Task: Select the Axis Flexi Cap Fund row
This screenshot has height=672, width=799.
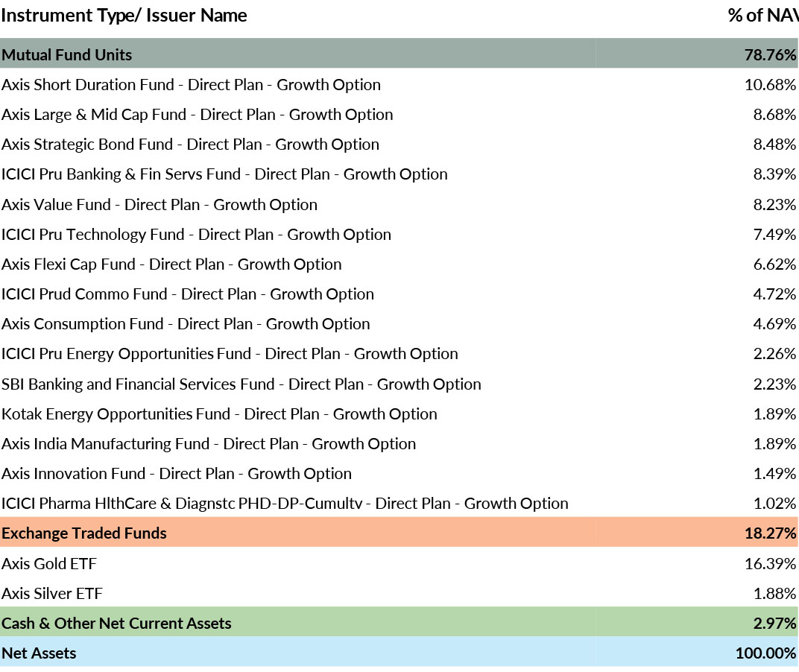Action: (x=171, y=264)
